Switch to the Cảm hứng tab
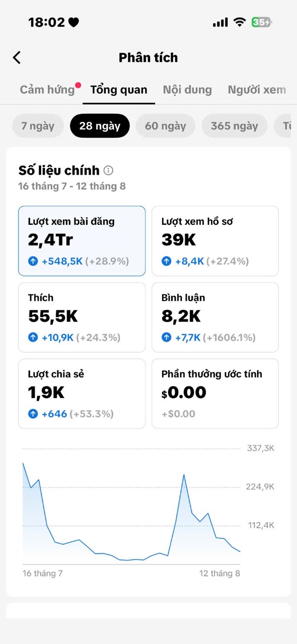Viewport: 297px width, 644px height. click(x=47, y=90)
